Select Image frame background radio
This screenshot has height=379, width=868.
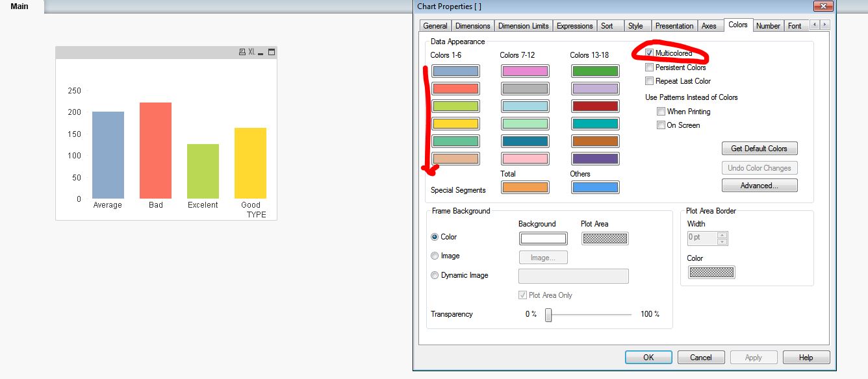click(x=435, y=256)
